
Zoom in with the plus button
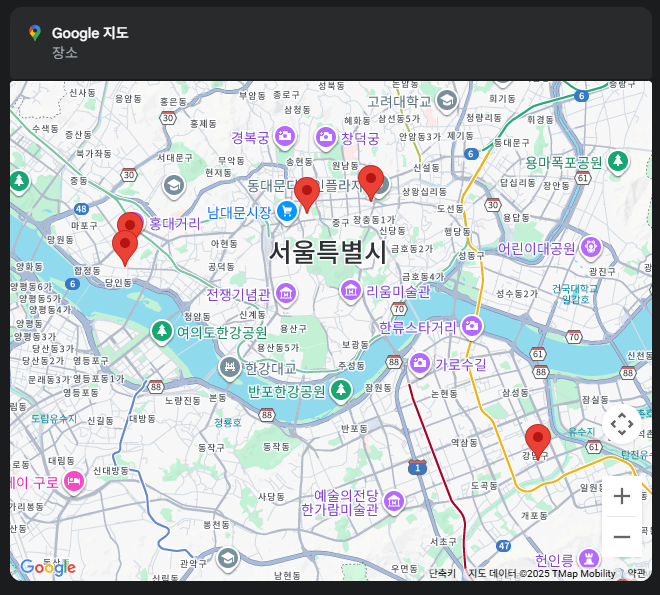(622, 496)
